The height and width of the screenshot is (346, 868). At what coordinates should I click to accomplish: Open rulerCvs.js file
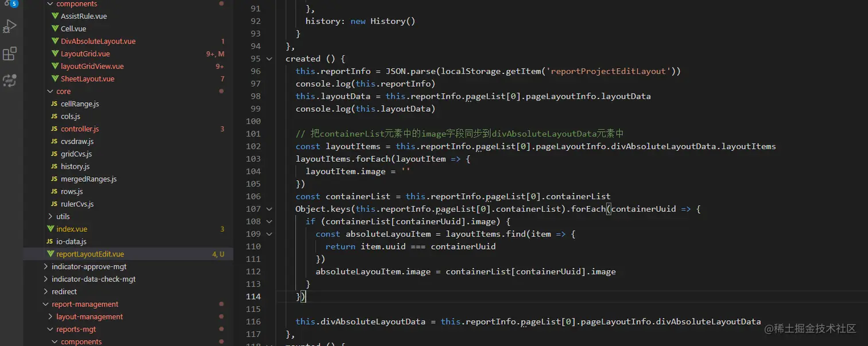click(77, 204)
